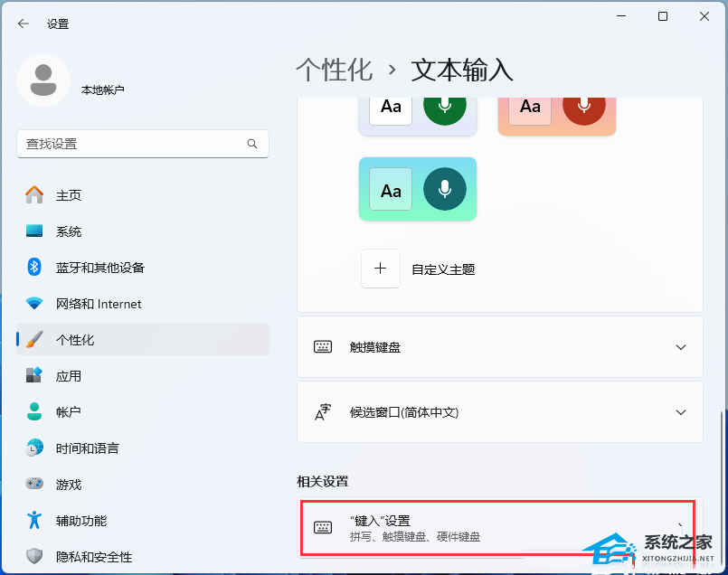Expand the 候选窗口(简体中文) chevron

point(681,412)
